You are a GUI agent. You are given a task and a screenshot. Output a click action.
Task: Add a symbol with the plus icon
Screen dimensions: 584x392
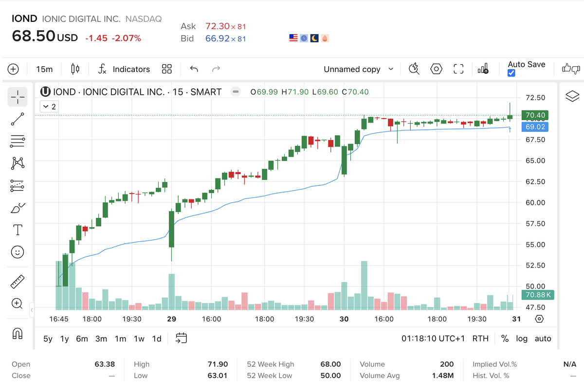[x=13, y=69]
